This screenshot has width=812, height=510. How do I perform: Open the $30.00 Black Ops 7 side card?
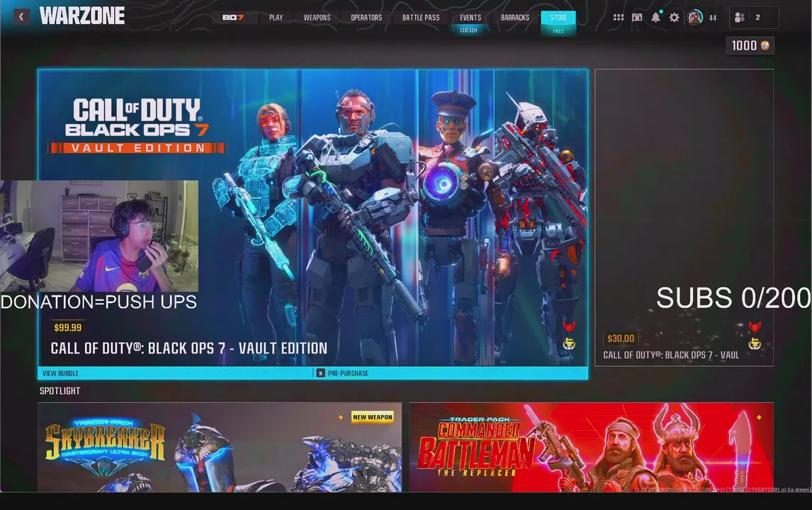684,217
